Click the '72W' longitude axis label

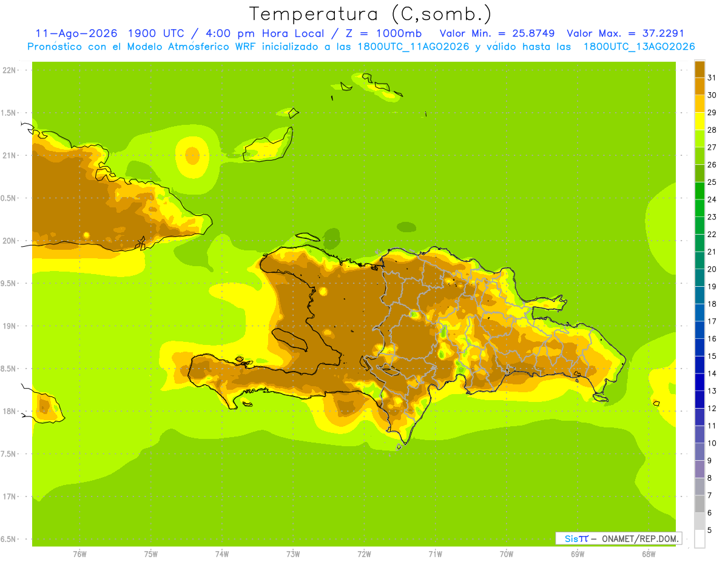(x=364, y=554)
